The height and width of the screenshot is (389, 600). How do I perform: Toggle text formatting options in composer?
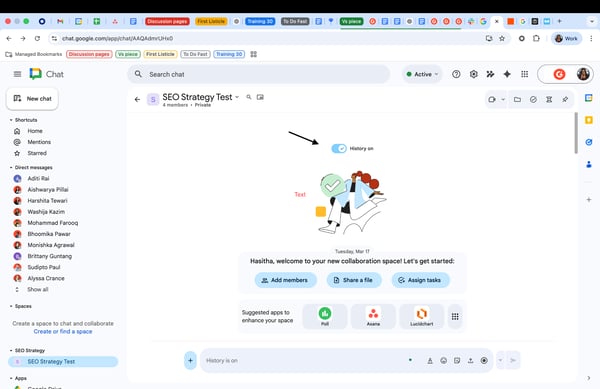[430, 360]
